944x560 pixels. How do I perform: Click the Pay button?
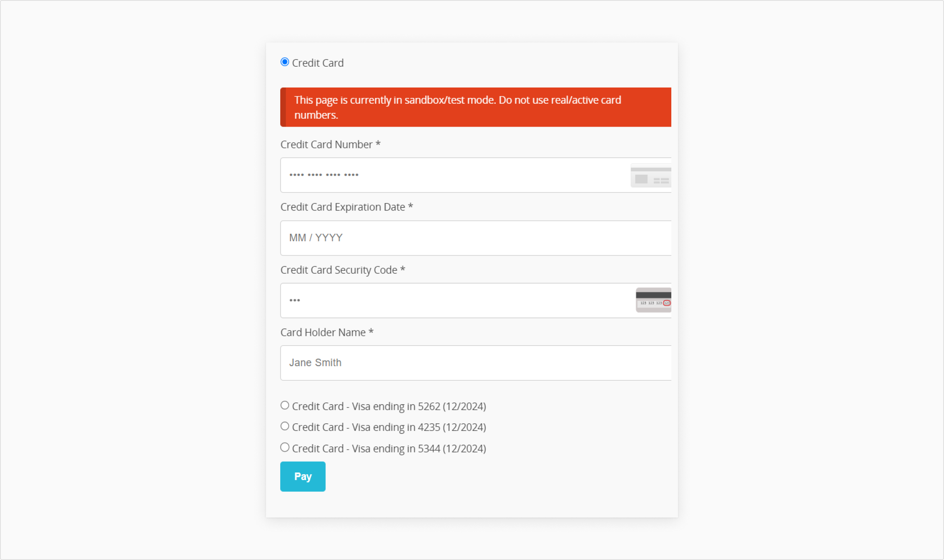[x=303, y=476]
